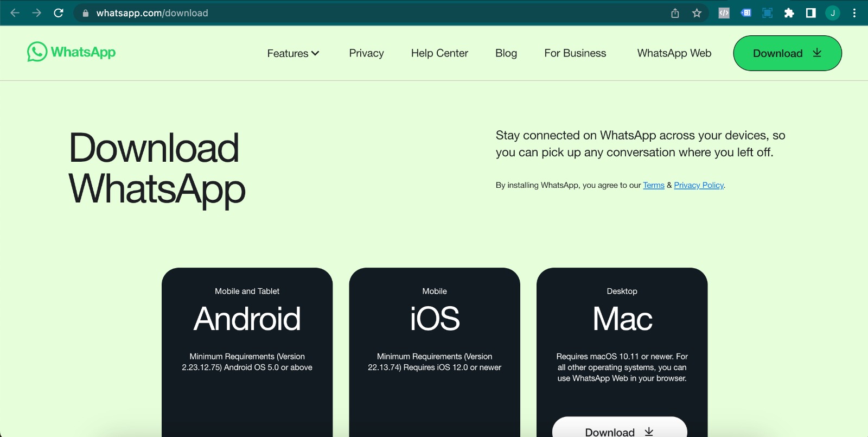Click the padlock site info icon
The image size is (868, 437).
pos(85,13)
